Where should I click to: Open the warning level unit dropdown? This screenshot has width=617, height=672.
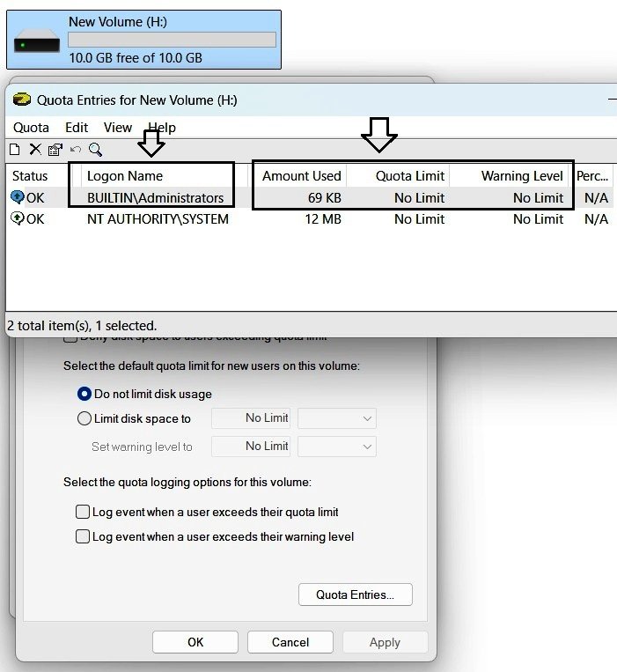337,447
